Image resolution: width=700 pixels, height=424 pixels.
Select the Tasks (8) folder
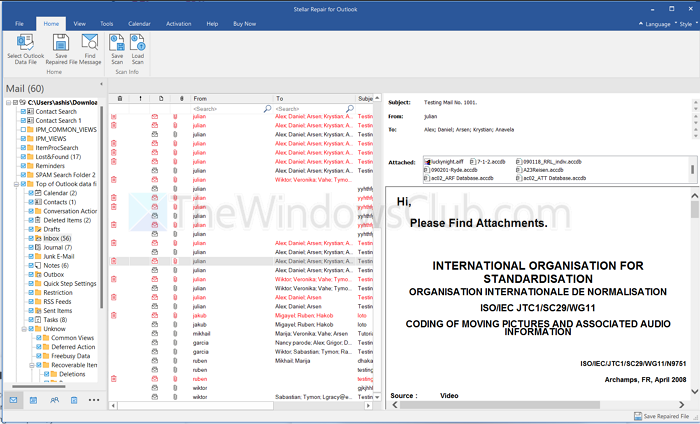55,320
